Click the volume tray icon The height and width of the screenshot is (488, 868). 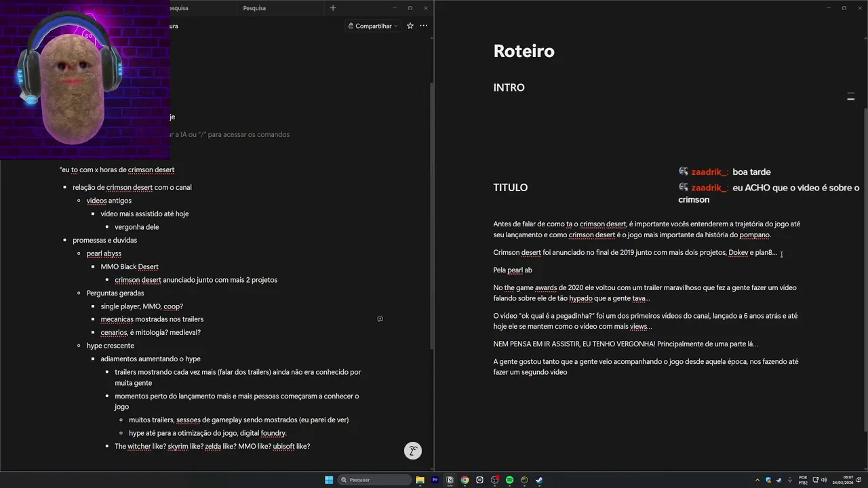point(824,480)
